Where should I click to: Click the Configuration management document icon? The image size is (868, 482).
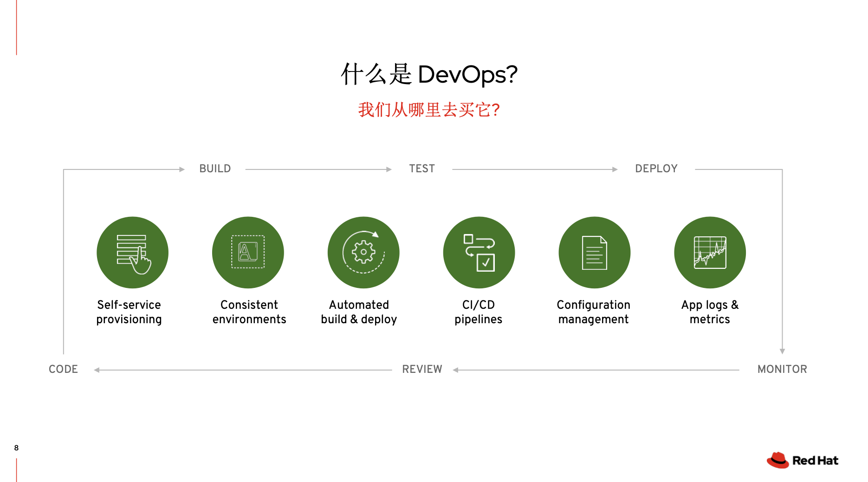(x=595, y=252)
